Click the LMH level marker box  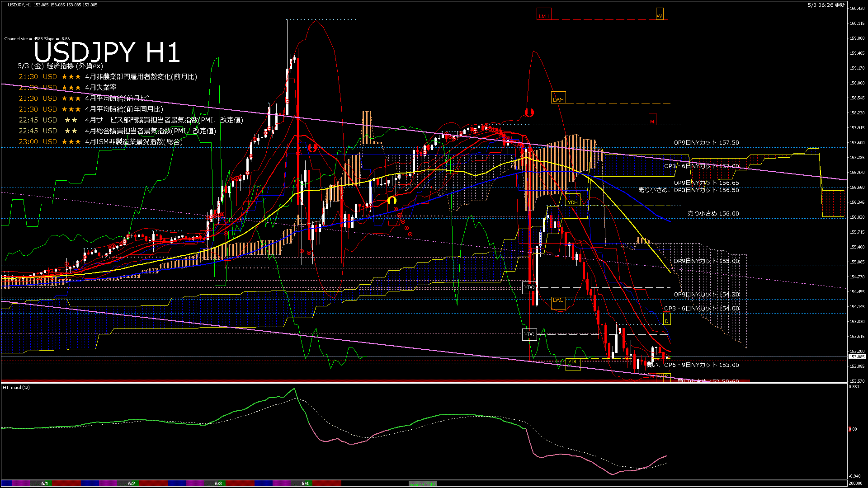tap(544, 14)
